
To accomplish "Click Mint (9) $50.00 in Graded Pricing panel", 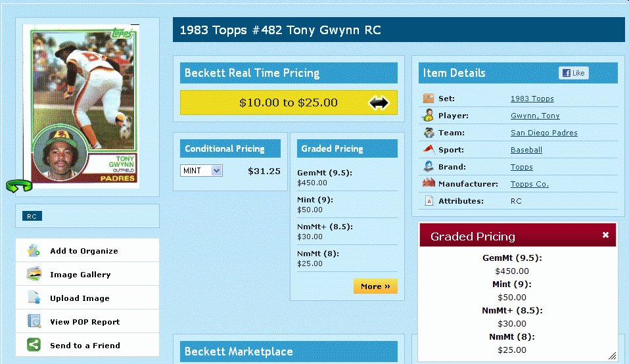I will click(348, 204).
